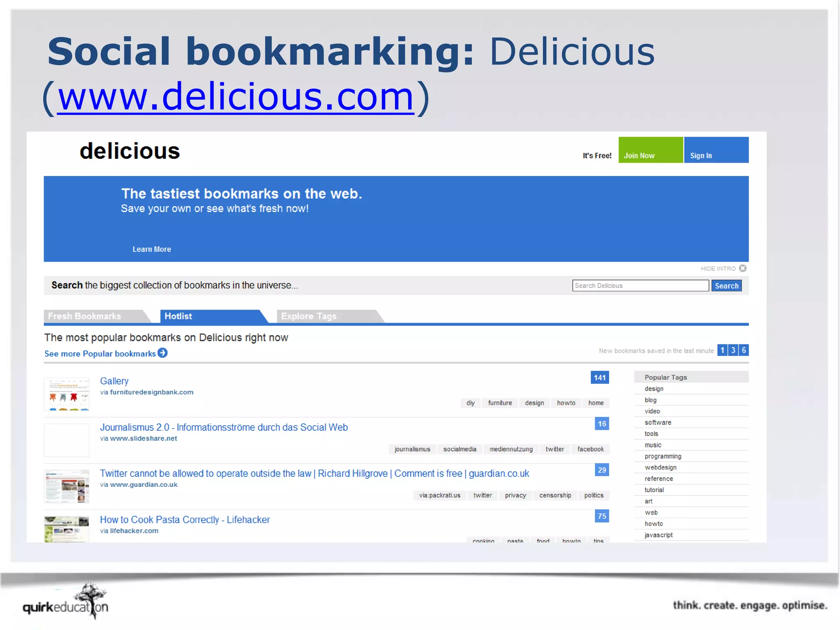This screenshot has height=630, width=840.
Task: Click the quirkeducation logo
Action: coord(66,602)
